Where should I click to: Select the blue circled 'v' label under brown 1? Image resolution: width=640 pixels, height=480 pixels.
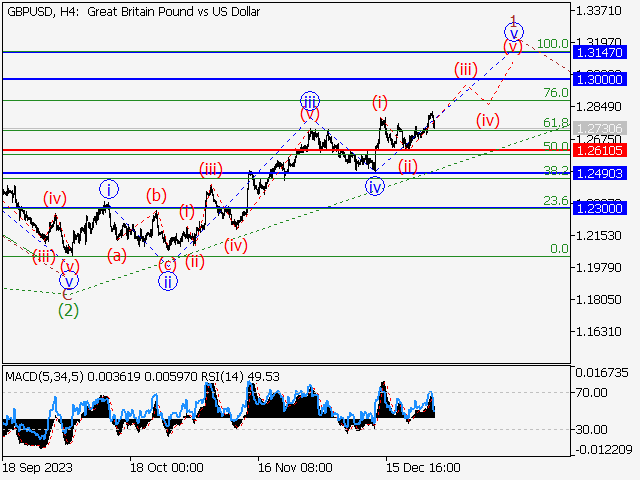coord(514,32)
